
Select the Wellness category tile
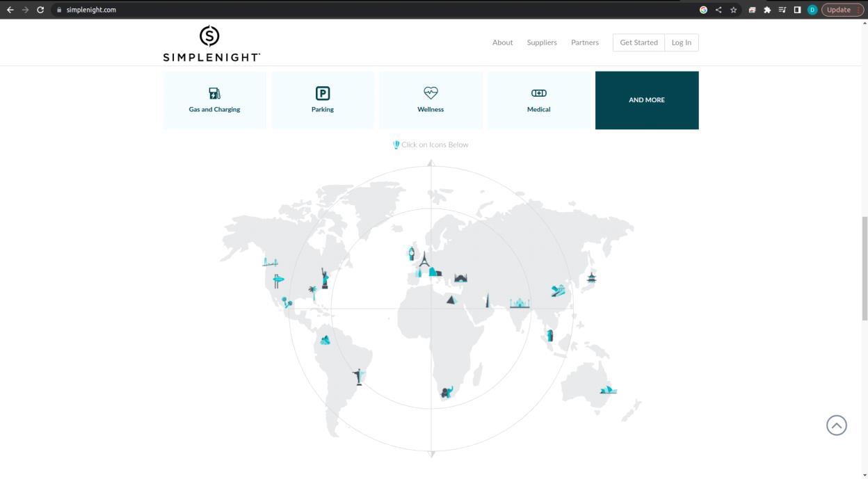tap(431, 100)
